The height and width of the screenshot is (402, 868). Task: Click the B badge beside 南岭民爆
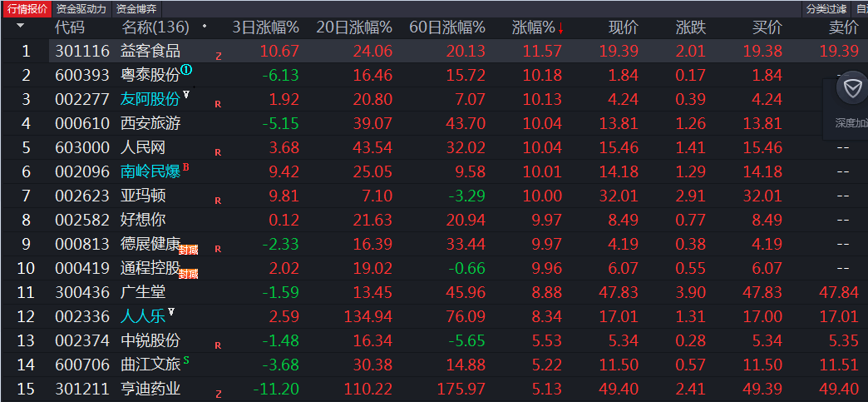click(x=186, y=166)
